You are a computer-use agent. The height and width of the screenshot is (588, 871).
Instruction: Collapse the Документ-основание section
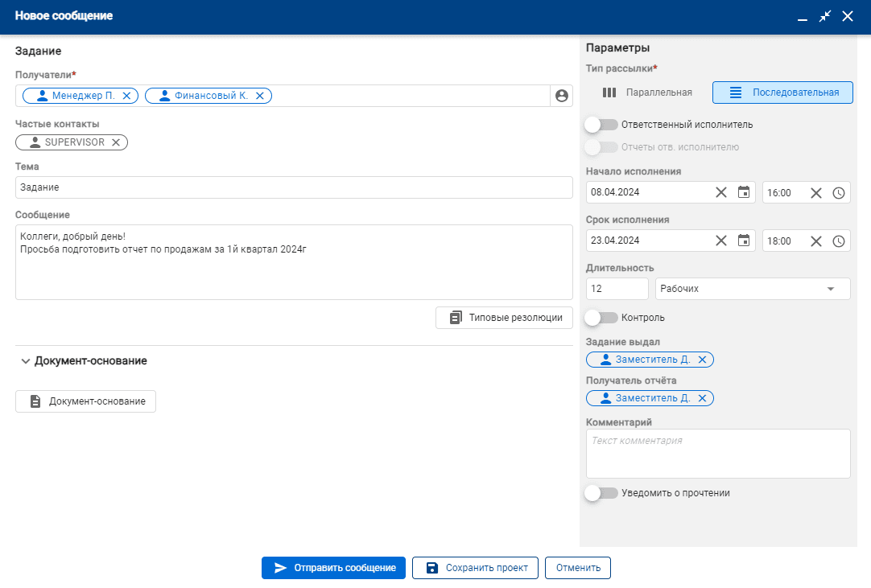[26, 361]
